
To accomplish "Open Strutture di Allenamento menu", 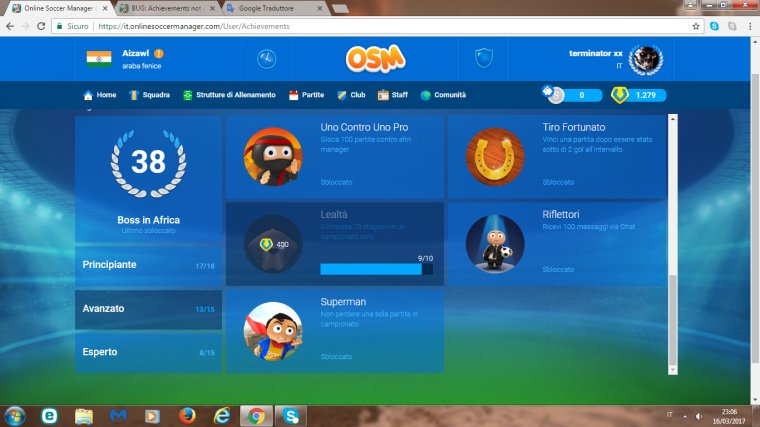I will [x=229, y=95].
